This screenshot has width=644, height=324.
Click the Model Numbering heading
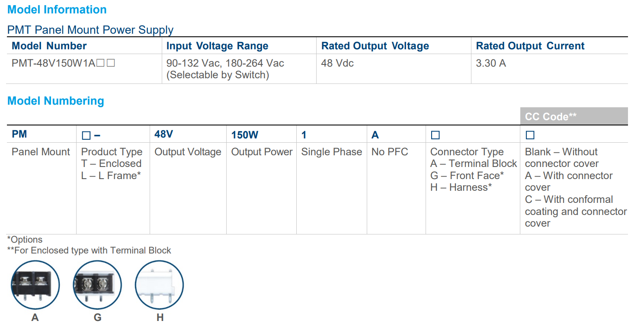(x=56, y=101)
